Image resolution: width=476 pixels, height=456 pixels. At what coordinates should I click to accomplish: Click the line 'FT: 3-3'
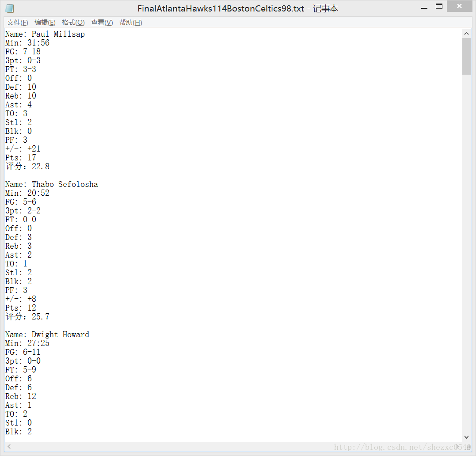21,69
